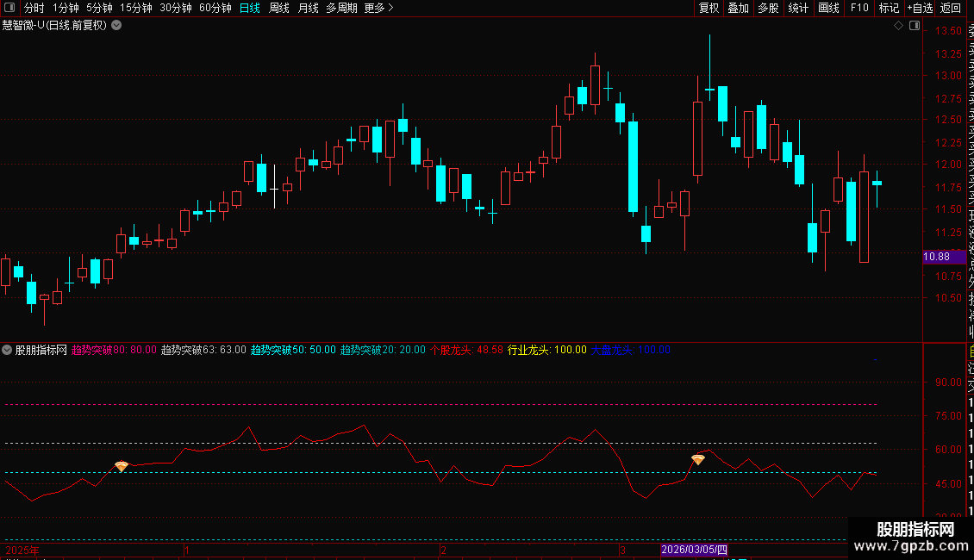The height and width of the screenshot is (560, 974).
Task: Click the 13.50 price axis label
Action: pos(948,31)
